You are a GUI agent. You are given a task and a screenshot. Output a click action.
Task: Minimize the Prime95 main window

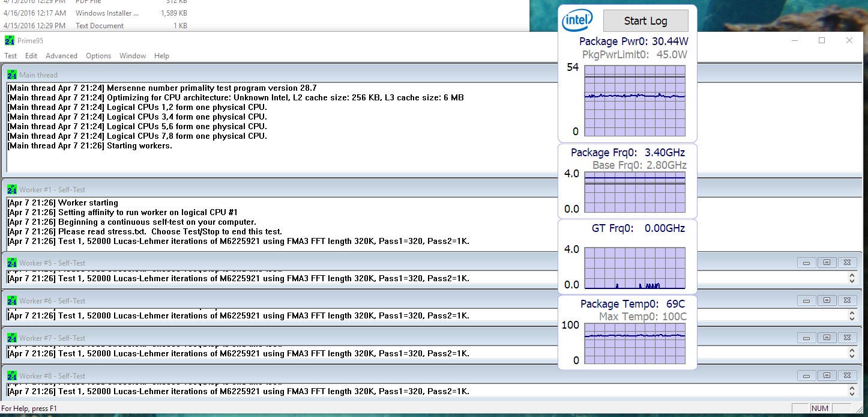pos(794,40)
